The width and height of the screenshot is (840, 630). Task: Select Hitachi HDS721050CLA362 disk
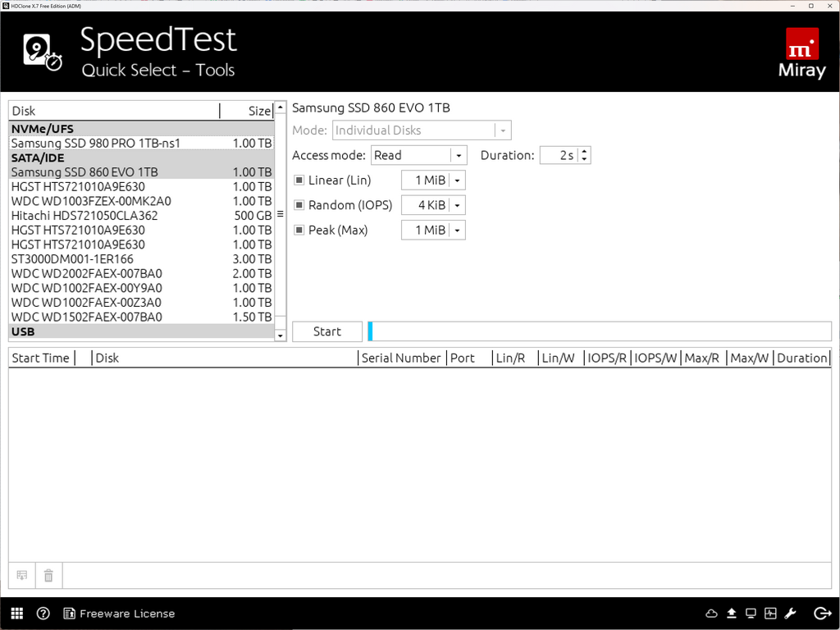point(141,216)
